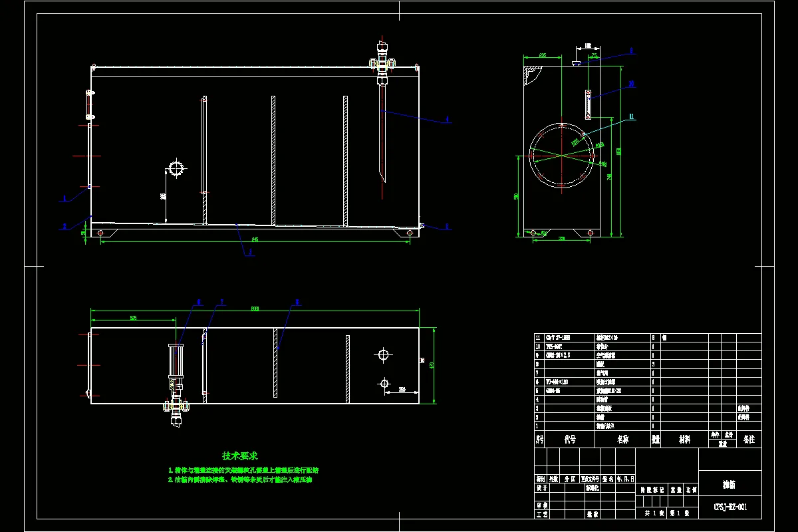Click the 备注 column header
Image resolution: width=798 pixels, height=532 pixels.
click(749, 440)
